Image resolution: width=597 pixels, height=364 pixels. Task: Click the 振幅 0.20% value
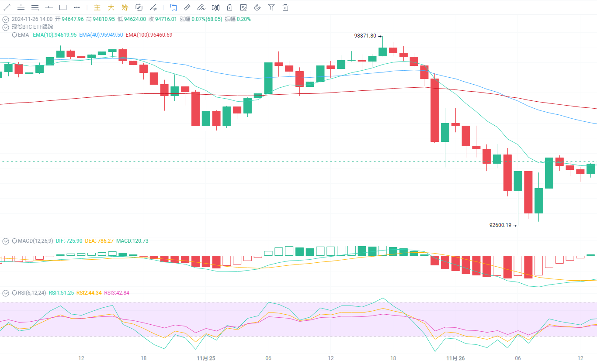(x=238, y=19)
